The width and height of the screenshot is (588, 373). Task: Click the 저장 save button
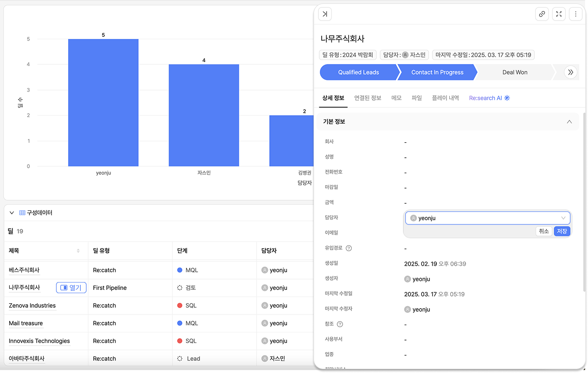click(562, 231)
